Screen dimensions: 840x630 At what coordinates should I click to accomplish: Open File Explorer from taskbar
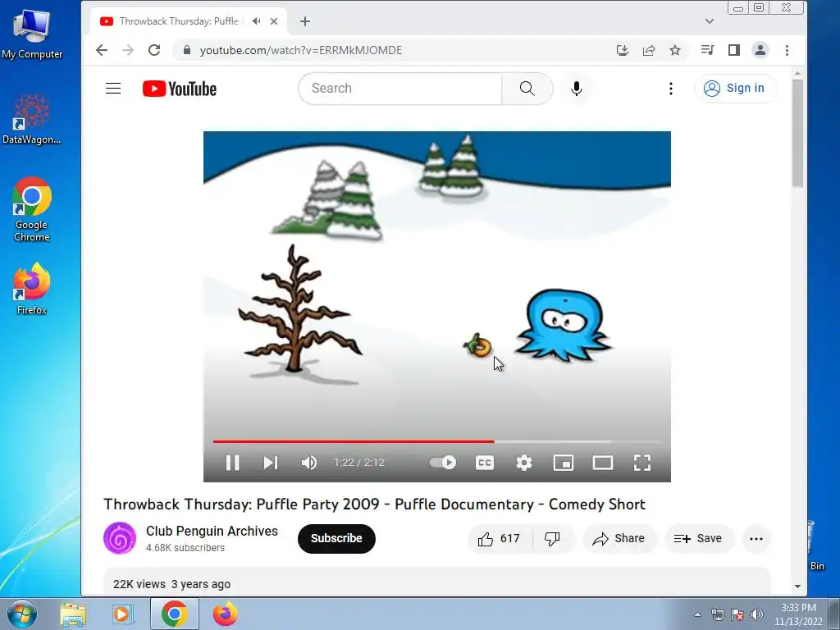click(73, 614)
